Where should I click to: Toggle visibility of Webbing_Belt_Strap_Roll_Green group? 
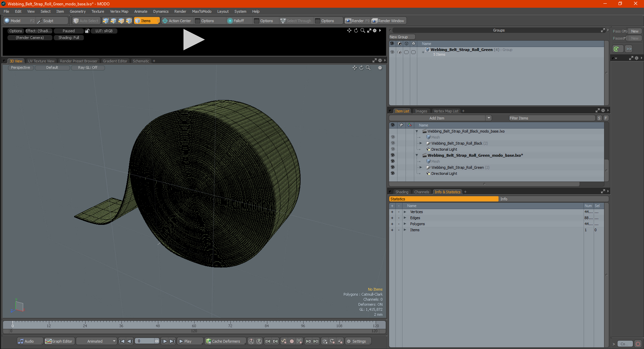[392, 52]
